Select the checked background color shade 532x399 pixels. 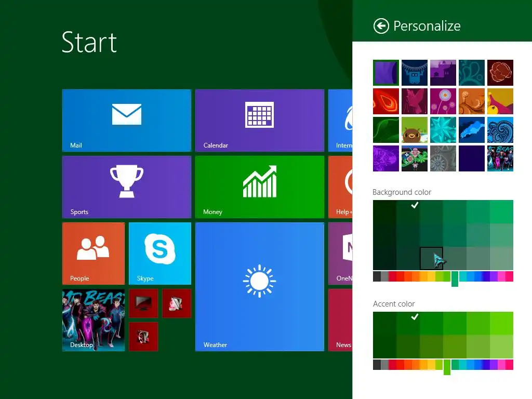point(408,212)
